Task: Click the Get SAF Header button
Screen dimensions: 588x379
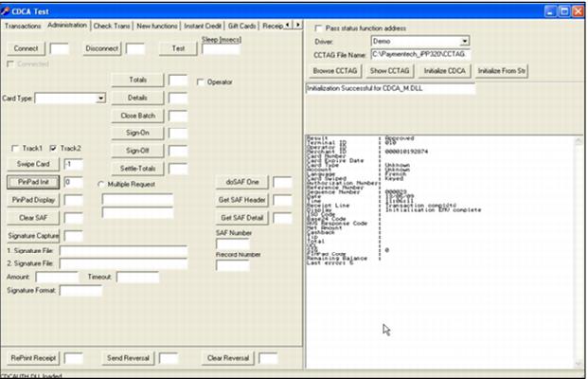Action: pyautogui.click(x=242, y=200)
